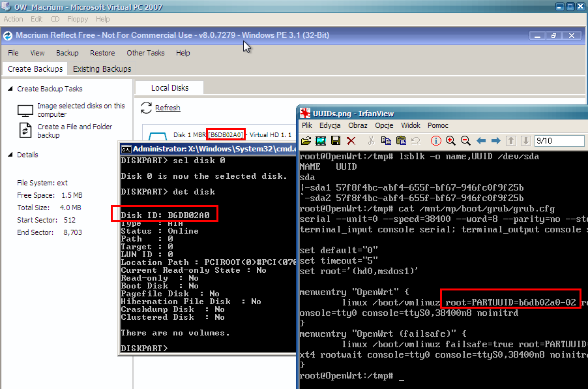Save image with IrfanView floppy icon

(336, 141)
